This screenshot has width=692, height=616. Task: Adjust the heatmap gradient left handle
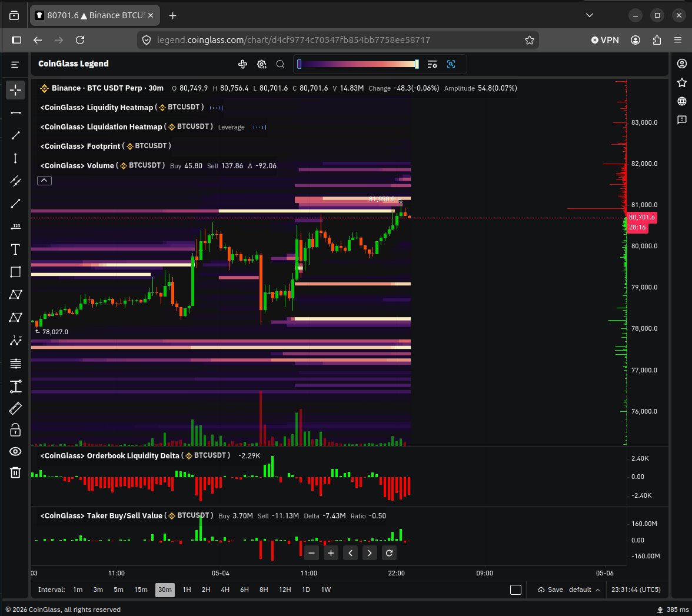point(299,65)
